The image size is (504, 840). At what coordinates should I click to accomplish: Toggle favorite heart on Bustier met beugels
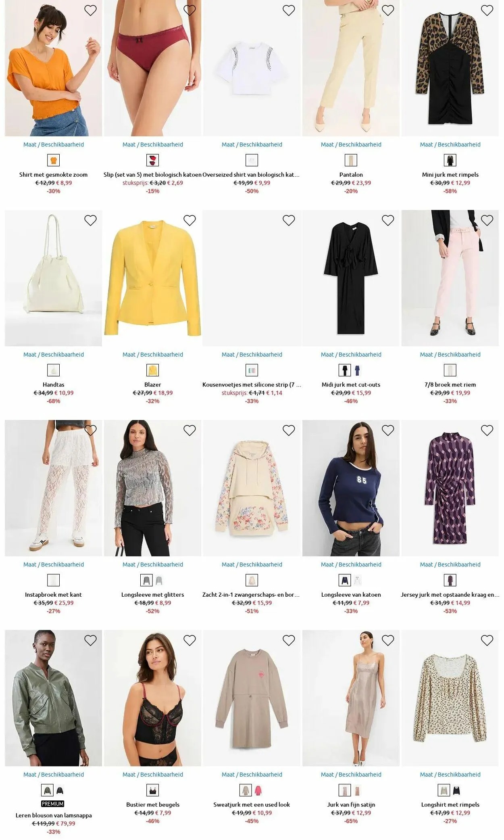point(190,640)
